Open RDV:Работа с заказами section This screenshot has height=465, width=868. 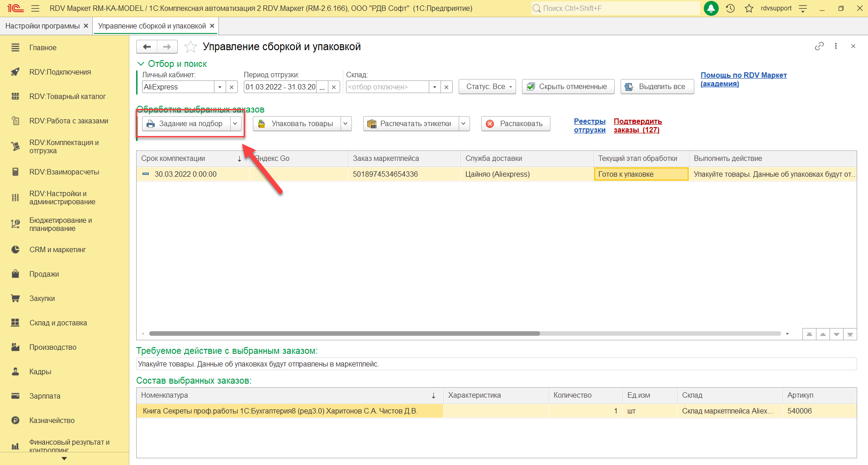click(x=64, y=121)
